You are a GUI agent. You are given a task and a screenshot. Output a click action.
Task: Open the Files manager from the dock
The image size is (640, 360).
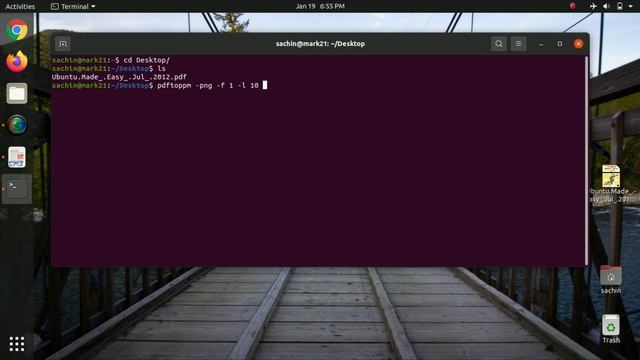click(17, 93)
